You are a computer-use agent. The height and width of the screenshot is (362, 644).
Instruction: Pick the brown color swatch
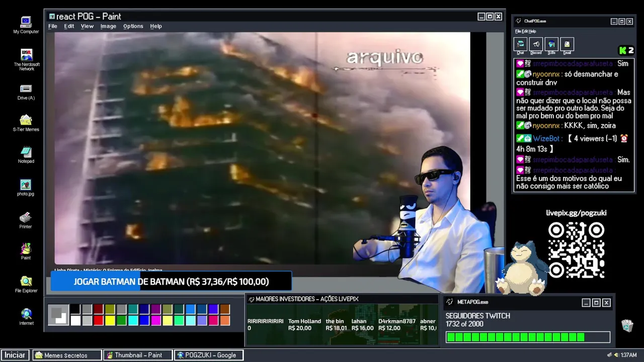coord(225,310)
